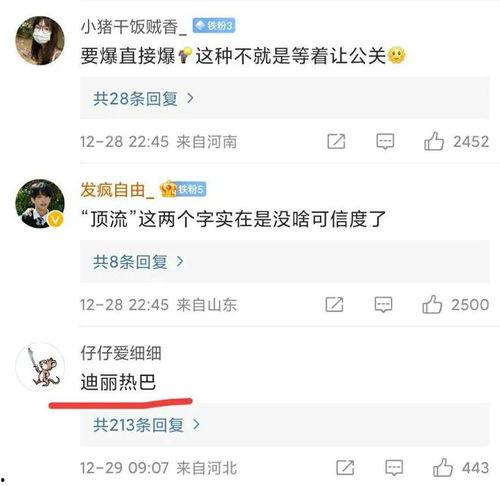
Task: Like the comment by 仔仔爱细细
Action: coord(443,468)
